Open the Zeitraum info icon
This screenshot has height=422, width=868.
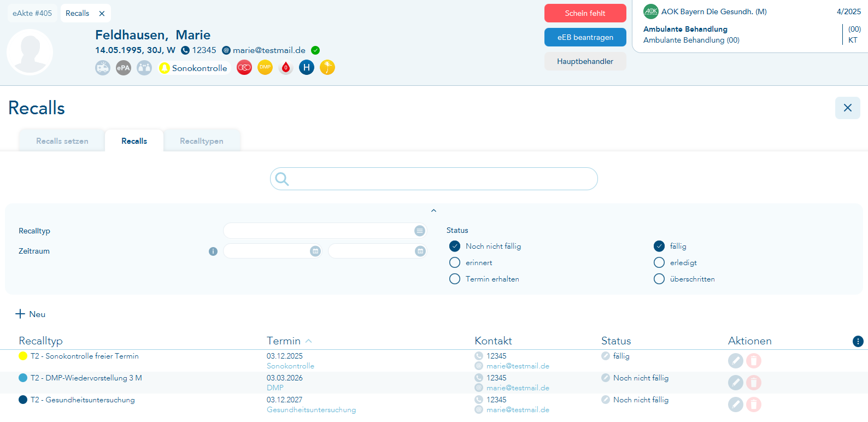pos(213,251)
